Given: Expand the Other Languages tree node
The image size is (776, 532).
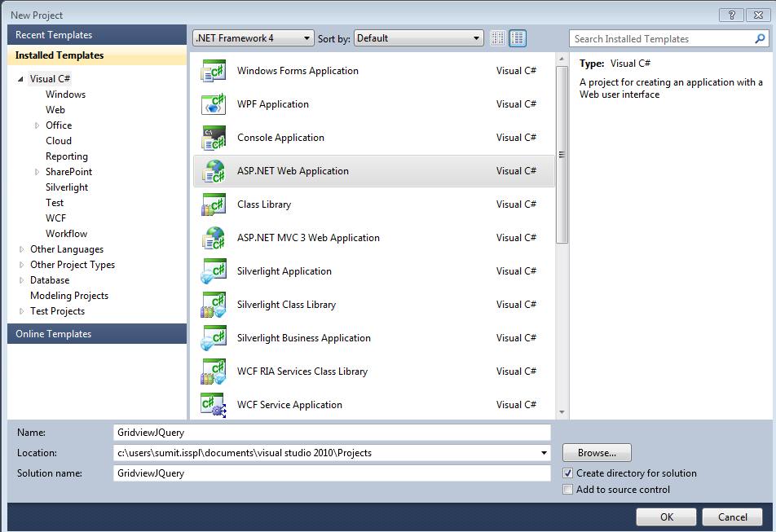Looking at the screenshot, I should pos(22,250).
